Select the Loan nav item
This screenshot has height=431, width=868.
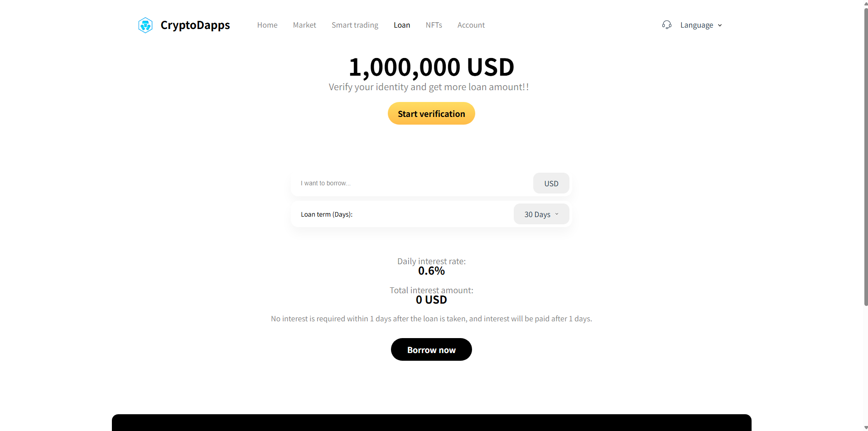(402, 25)
